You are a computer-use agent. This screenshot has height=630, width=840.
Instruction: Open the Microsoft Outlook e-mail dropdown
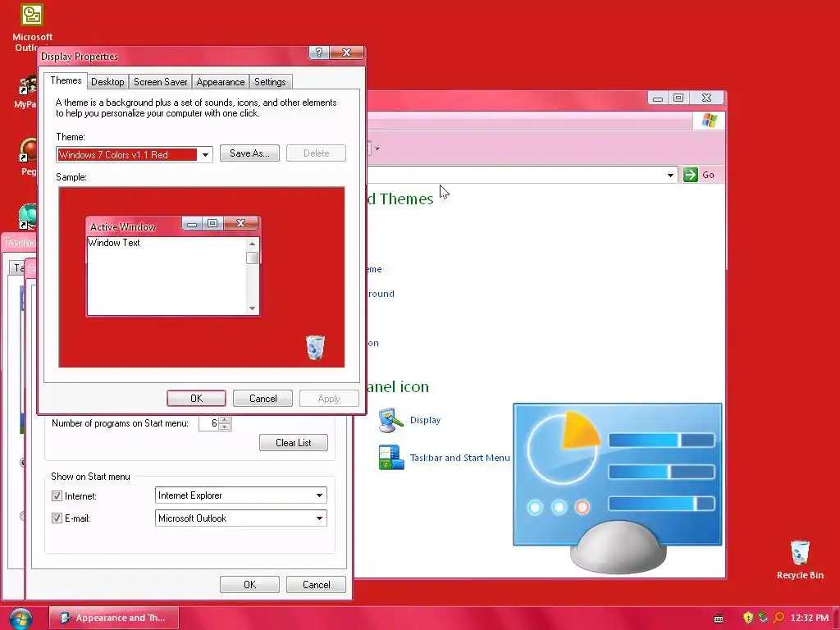pos(319,518)
